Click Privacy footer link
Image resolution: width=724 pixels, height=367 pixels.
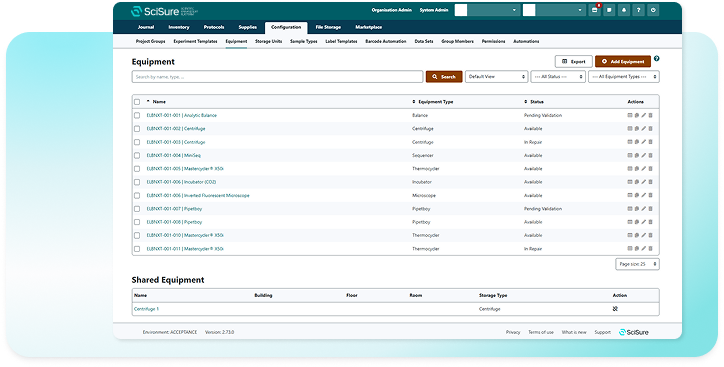(513, 332)
